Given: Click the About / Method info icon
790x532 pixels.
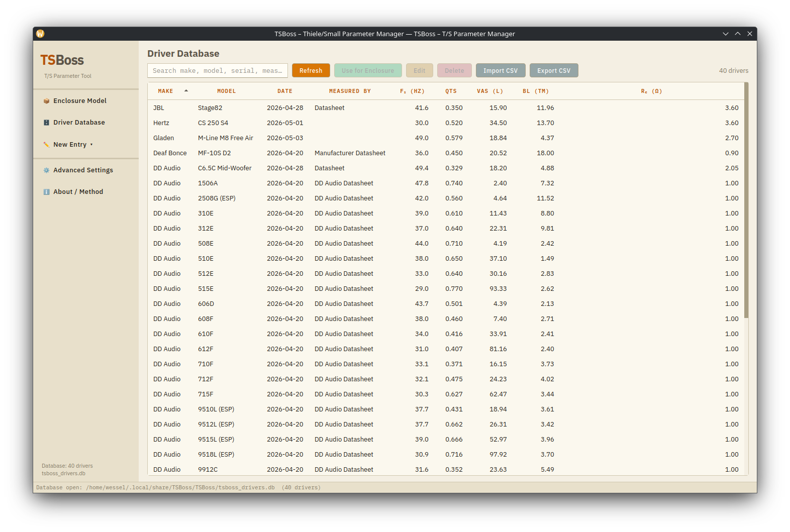Looking at the screenshot, I should pyautogui.click(x=46, y=192).
